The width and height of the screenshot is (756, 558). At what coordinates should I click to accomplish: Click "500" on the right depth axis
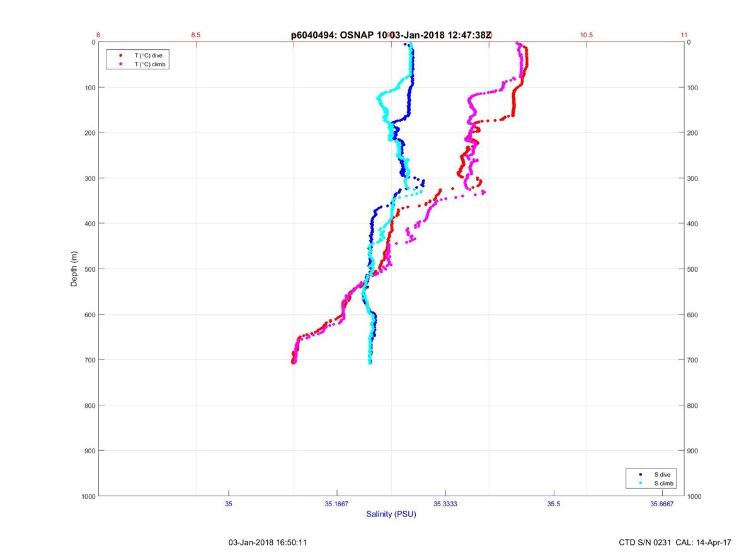point(693,269)
